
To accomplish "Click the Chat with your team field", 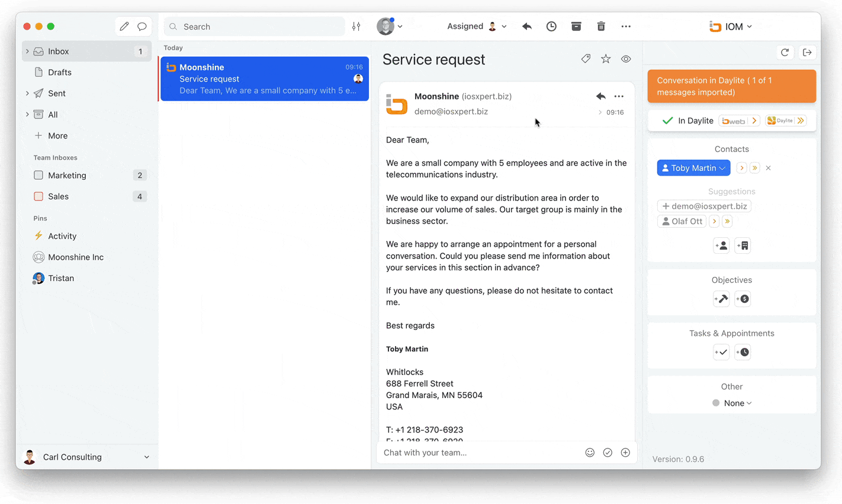I will point(480,453).
